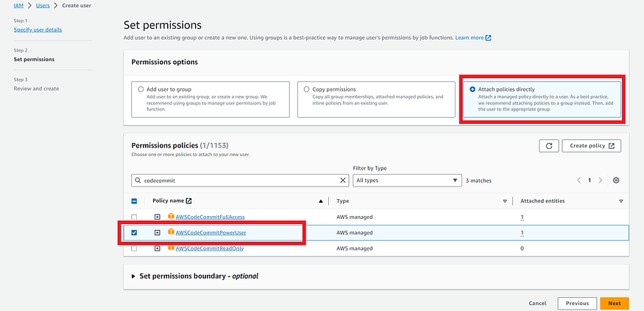Expand the AWSCodeCommitPowerUser policy details

pos(158,232)
